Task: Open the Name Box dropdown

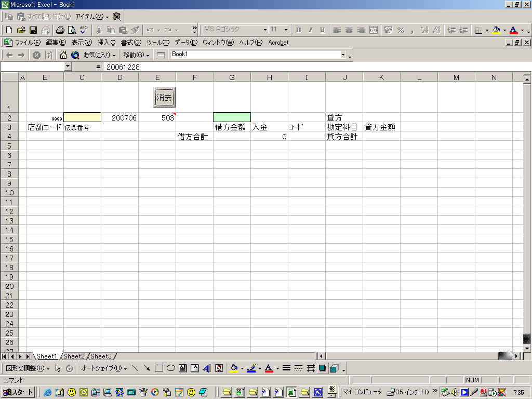Action: [68, 67]
